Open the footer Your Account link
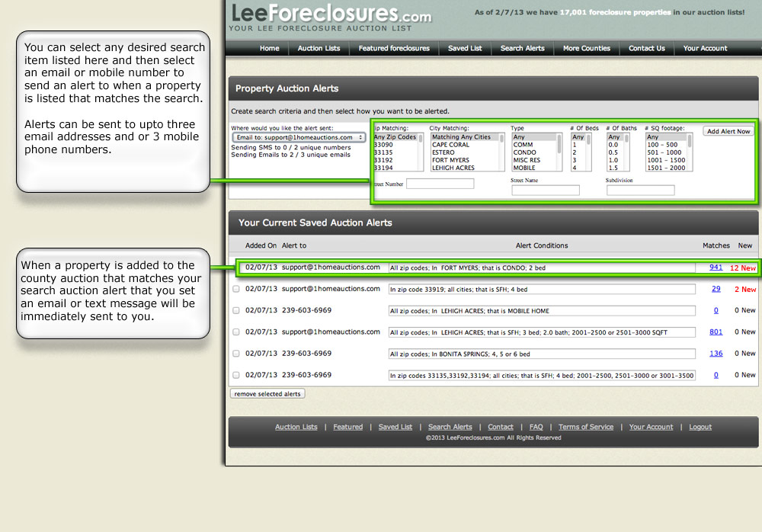This screenshot has height=532, width=762. tap(652, 427)
